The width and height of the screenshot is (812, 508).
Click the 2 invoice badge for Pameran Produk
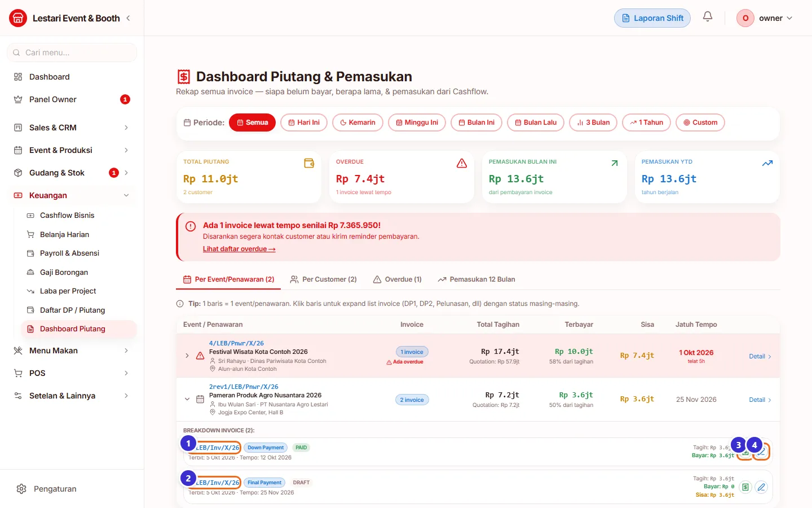click(x=412, y=400)
